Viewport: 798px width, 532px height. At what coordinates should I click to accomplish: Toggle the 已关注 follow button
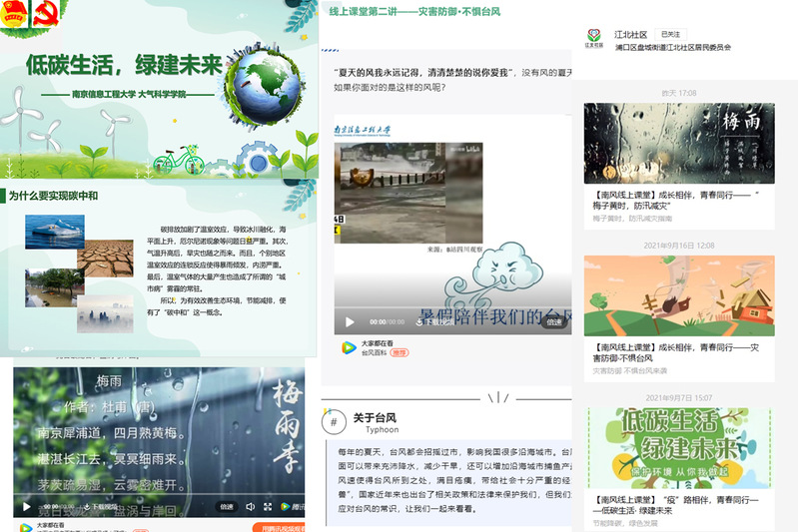(x=672, y=34)
